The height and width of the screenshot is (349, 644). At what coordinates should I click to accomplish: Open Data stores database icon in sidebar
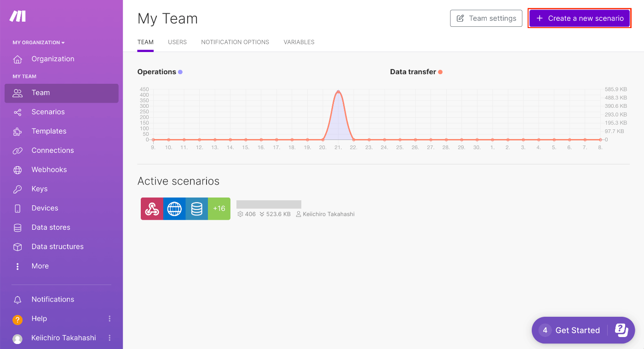[x=17, y=227]
